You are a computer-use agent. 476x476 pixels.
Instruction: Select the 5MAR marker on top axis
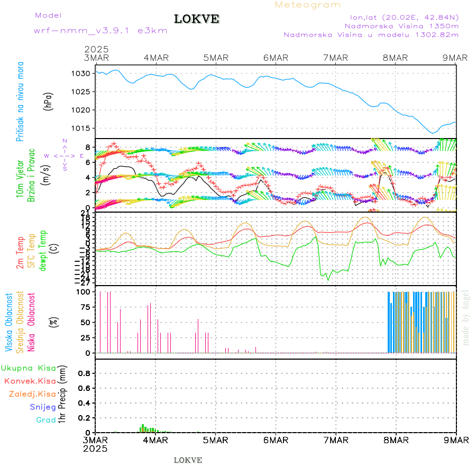tap(216, 58)
